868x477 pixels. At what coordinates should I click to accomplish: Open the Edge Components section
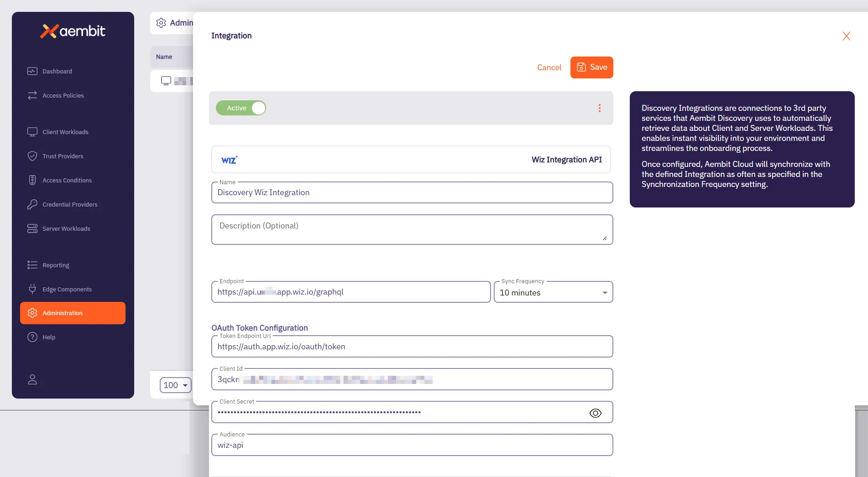[x=67, y=289]
